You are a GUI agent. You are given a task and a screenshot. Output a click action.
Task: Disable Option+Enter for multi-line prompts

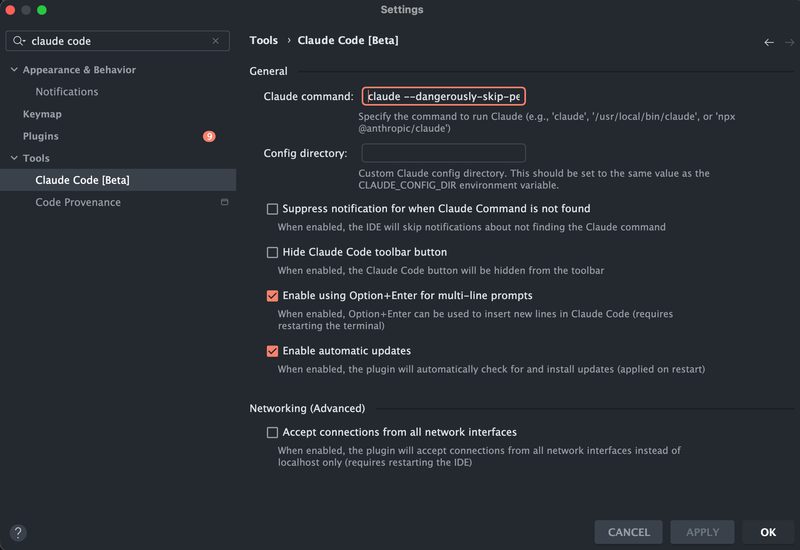[x=272, y=296]
